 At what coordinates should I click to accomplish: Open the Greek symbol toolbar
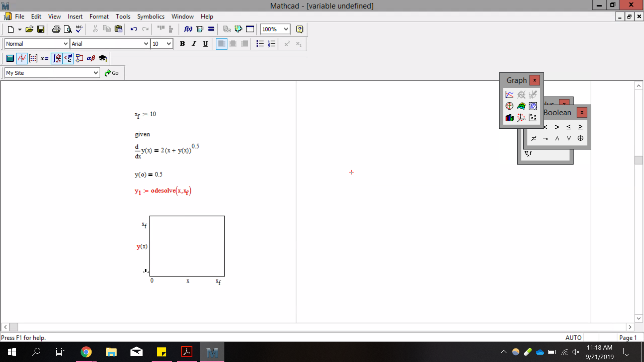click(x=91, y=58)
